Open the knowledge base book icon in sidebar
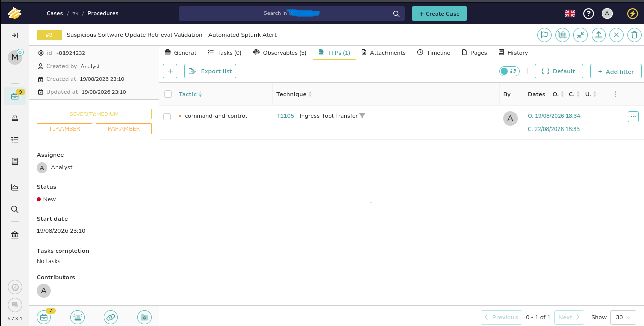This screenshot has height=326, width=644. pyautogui.click(x=15, y=162)
